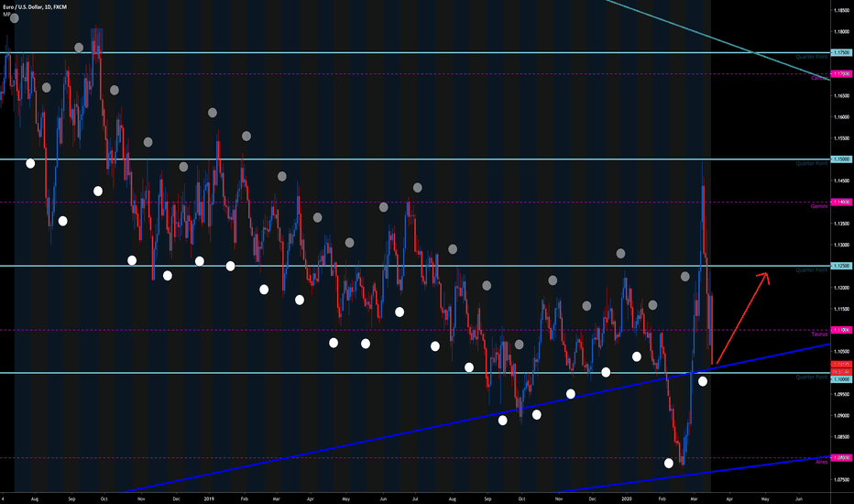Viewport: 854px width, 504px height.
Task: Click the pink 1.08000 price label
Action: [x=841, y=457]
